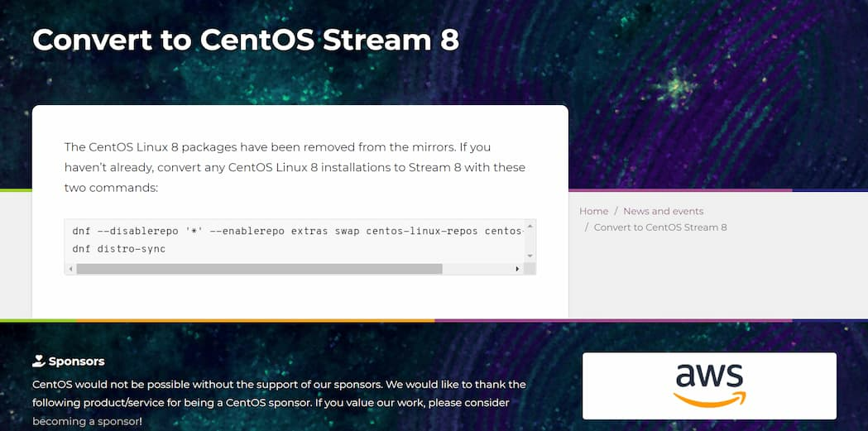Click the empty horizontal scrollbar track right of thumb
The image size is (868, 431).
coord(477,269)
